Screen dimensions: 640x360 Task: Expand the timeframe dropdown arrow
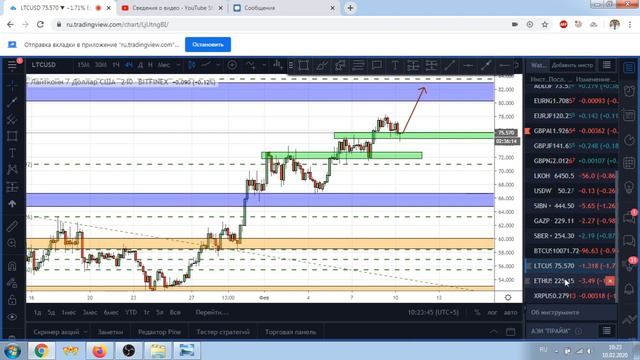tap(178, 65)
